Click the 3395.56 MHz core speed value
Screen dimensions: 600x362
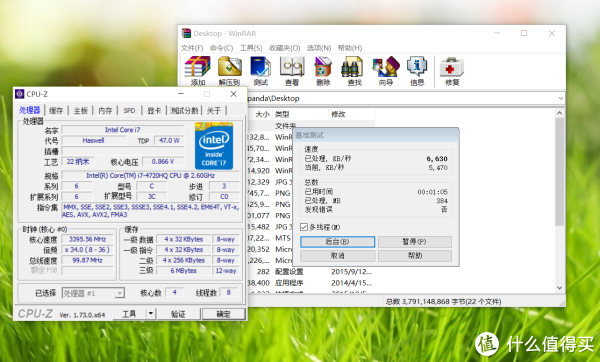(x=88, y=240)
